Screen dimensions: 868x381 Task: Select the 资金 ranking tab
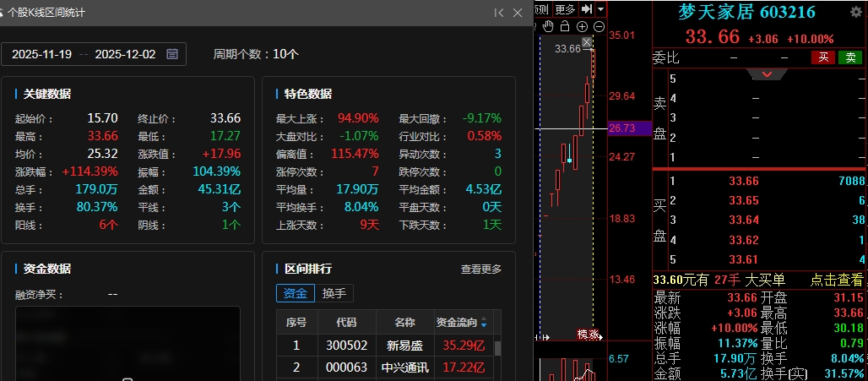tap(295, 293)
